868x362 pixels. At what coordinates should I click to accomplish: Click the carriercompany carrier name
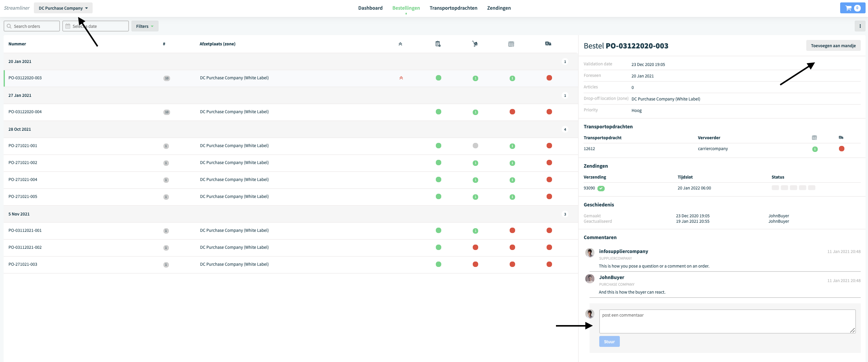point(713,149)
